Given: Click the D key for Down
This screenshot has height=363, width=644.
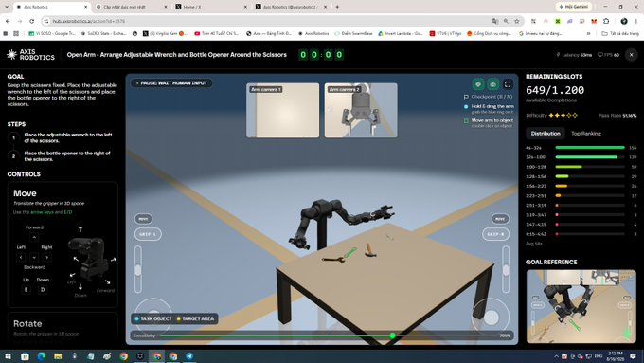Looking at the screenshot, I should (x=43, y=289).
